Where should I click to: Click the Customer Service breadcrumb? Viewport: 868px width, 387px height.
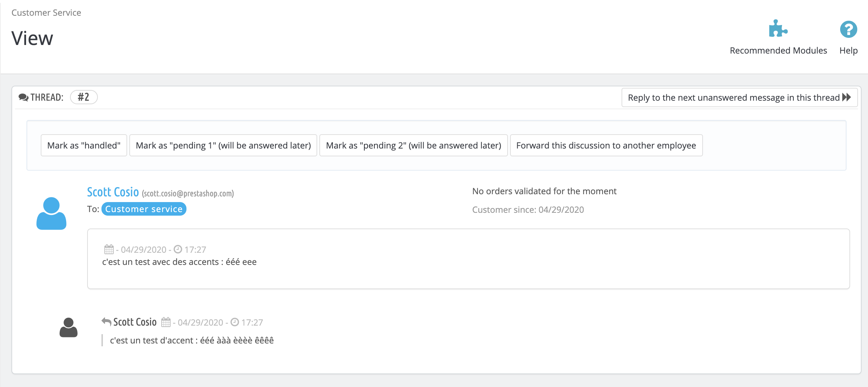point(46,12)
